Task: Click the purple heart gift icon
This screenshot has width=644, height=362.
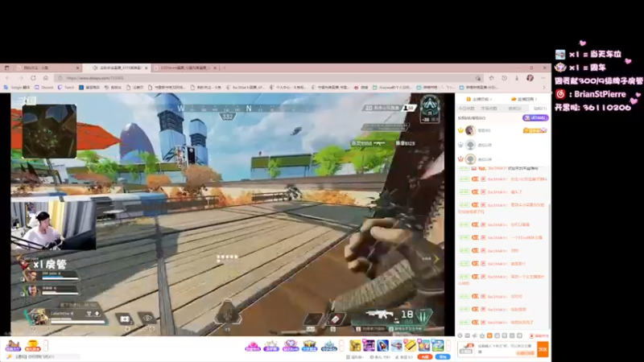Action: 291,346
